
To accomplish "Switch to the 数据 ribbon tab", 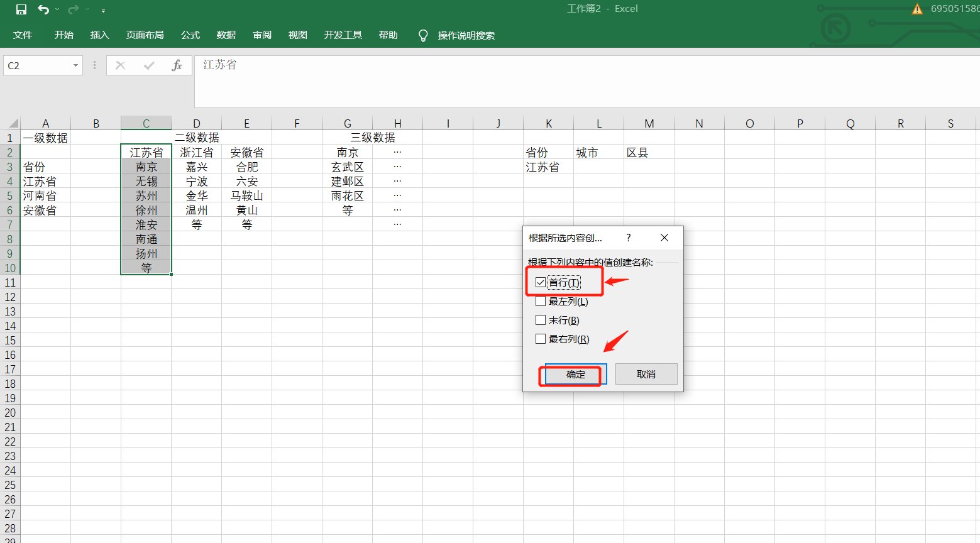I will pyautogui.click(x=226, y=35).
